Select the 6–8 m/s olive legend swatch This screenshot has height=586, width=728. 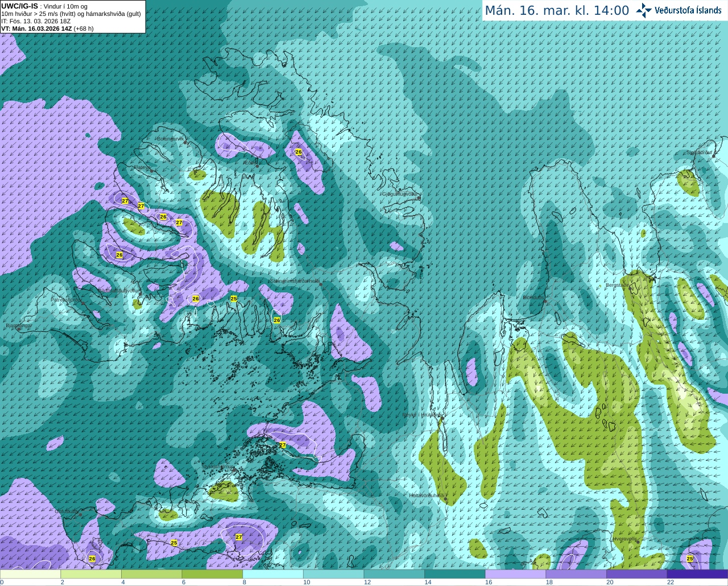212,574
